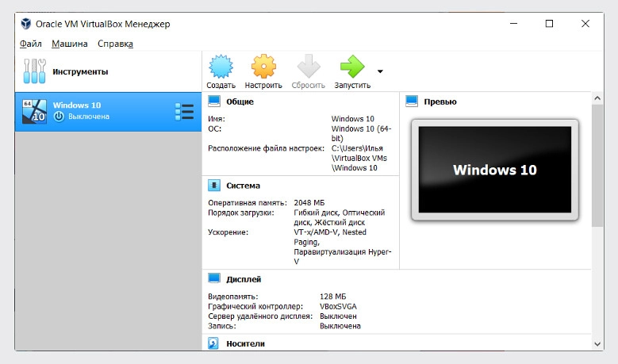Click the Система section chip icon

point(214,185)
